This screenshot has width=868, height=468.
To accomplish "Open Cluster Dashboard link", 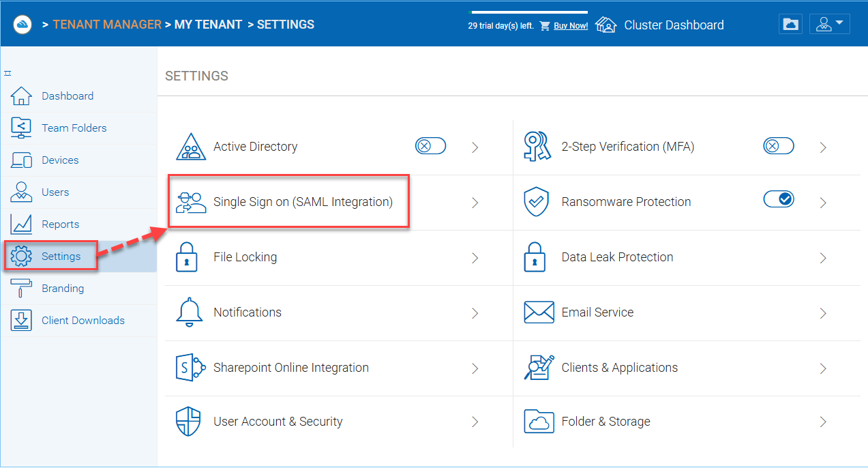I will [674, 25].
